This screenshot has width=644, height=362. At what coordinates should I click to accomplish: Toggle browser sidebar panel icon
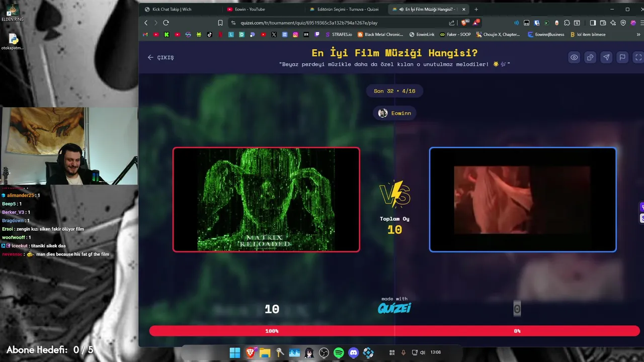pos(593,23)
